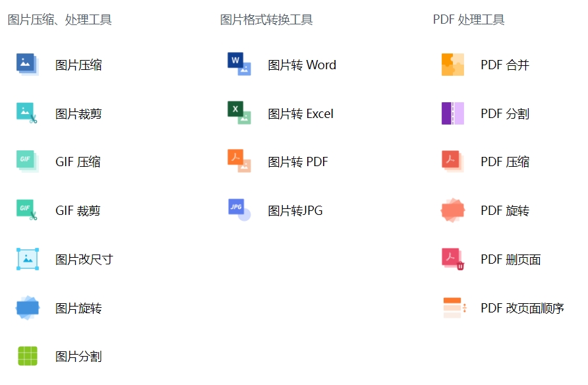The image size is (588, 385).
Task: Choose the 图片改尺寸 resize icon
Action: (27, 259)
